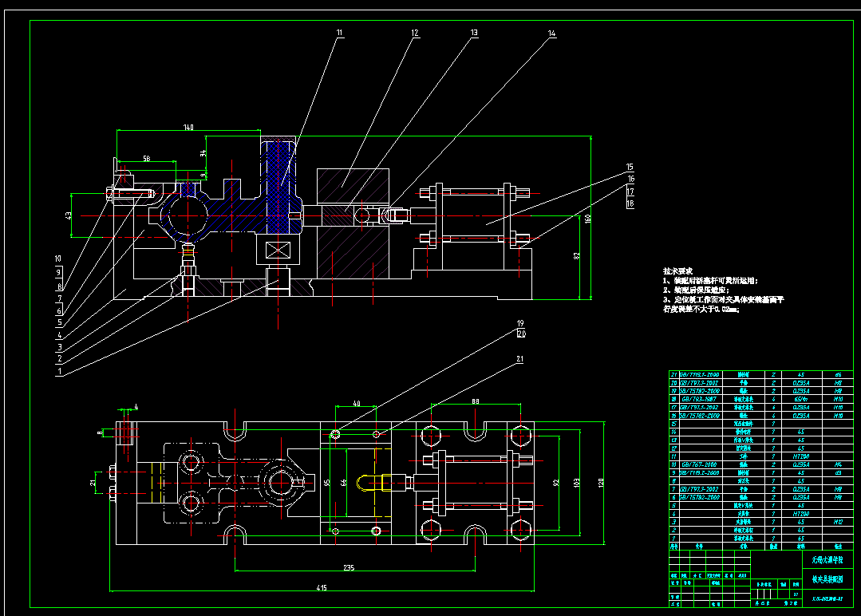Click the 415 overall length dimension

point(322,587)
